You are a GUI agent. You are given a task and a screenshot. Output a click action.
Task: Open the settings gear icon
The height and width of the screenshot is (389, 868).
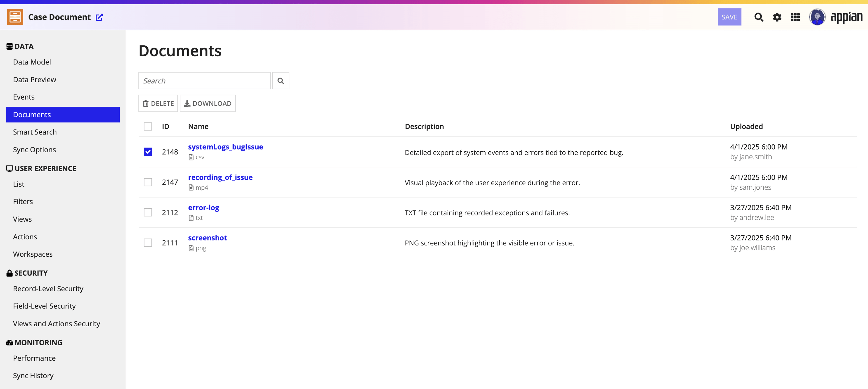click(777, 17)
